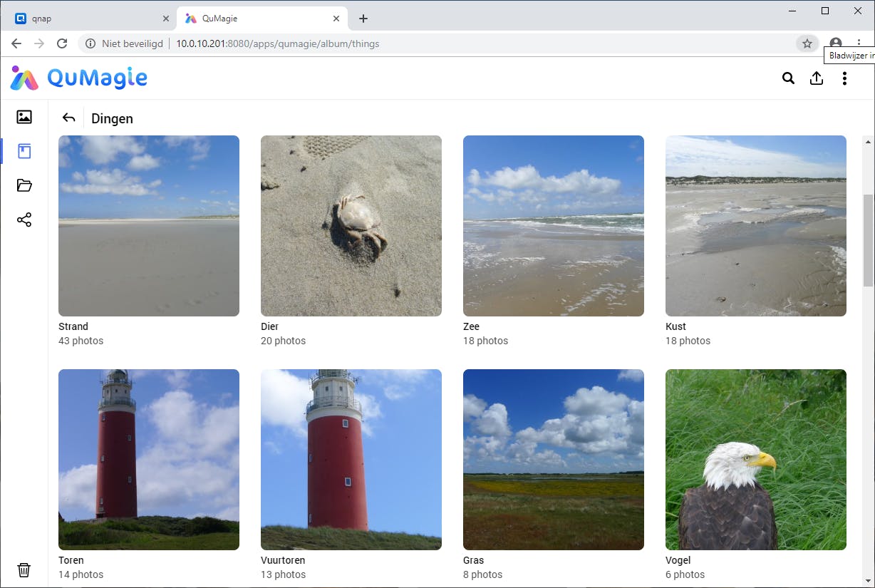Open the Vogel album thumbnail with eagle

756,460
